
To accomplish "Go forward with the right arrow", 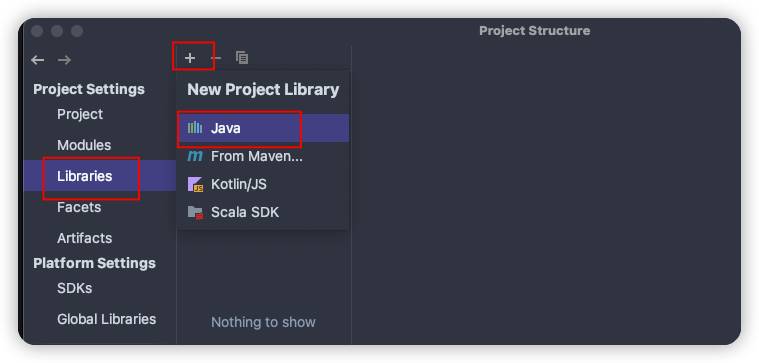I will point(64,60).
